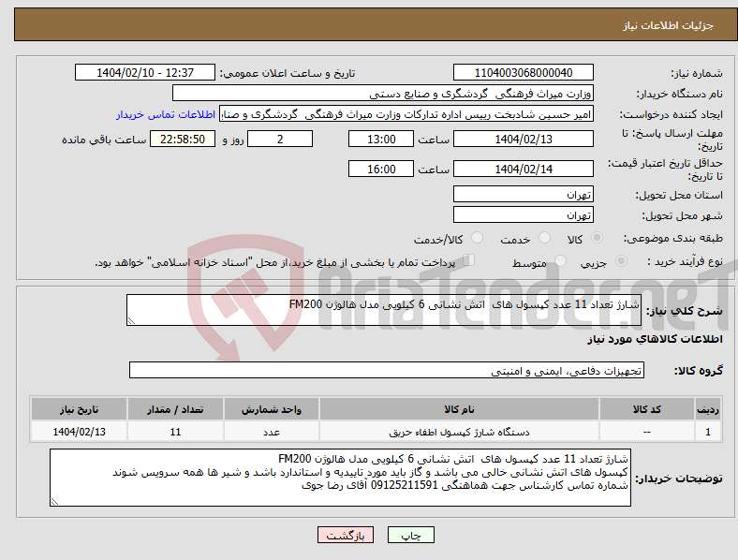Image resolution: width=738 pixels, height=560 pixels.
Task: Select the جزیی purchase type radio
Action: [621, 261]
